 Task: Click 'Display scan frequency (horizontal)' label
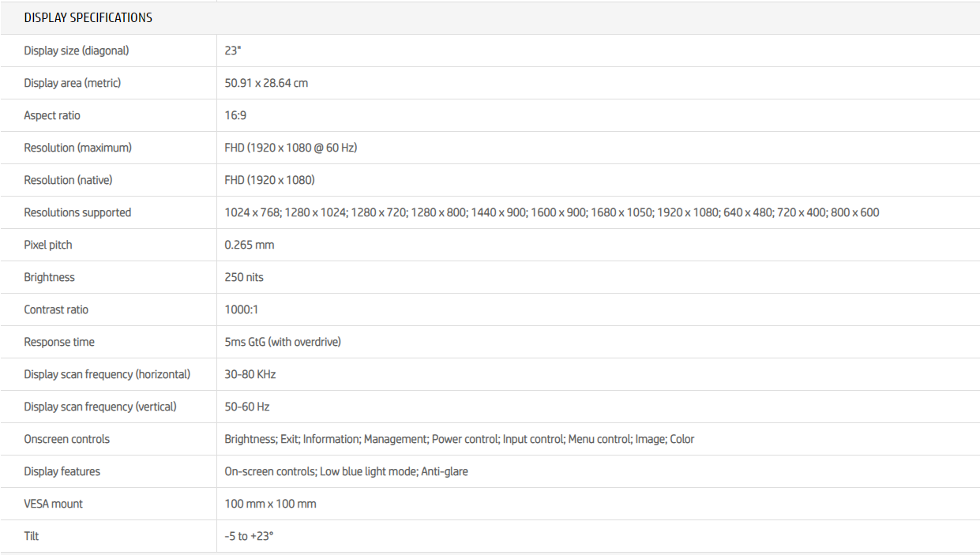(x=107, y=374)
